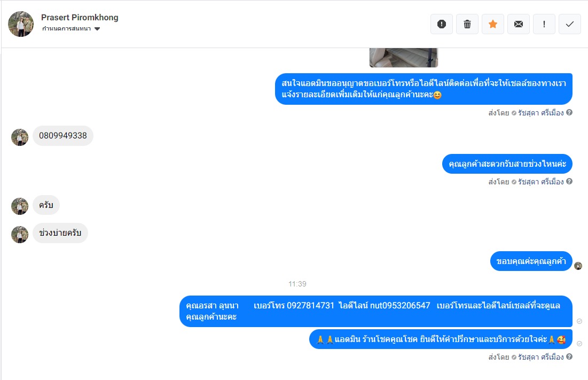Select the แอดมิน ร้านโชคคุณโชค message bubble
This screenshot has height=380, width=588.
(x=441, y=339)
